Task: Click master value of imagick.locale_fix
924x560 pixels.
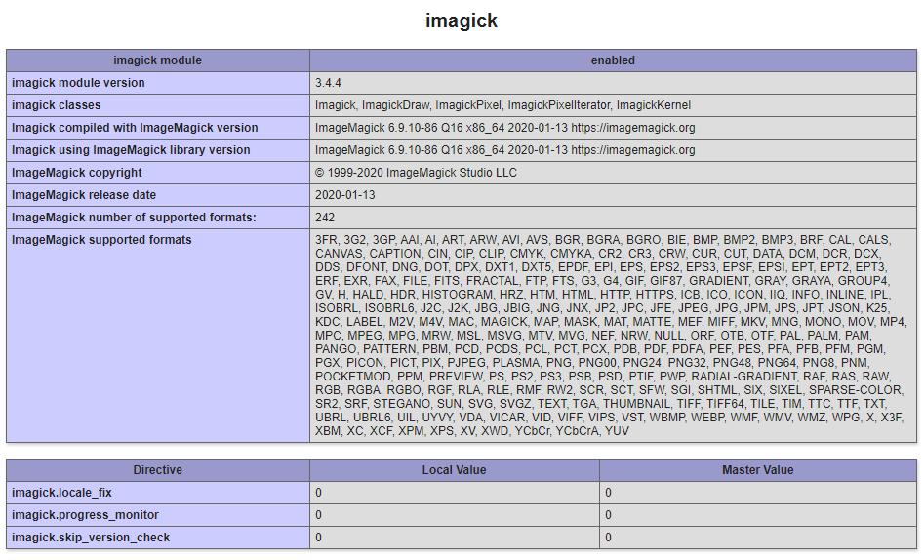Action: coord(758,493)
